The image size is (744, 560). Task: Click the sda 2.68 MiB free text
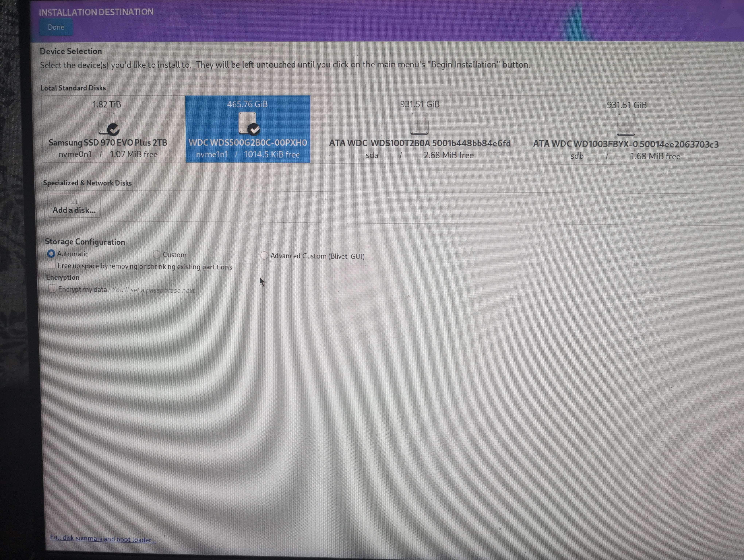(x=448, y=155)
